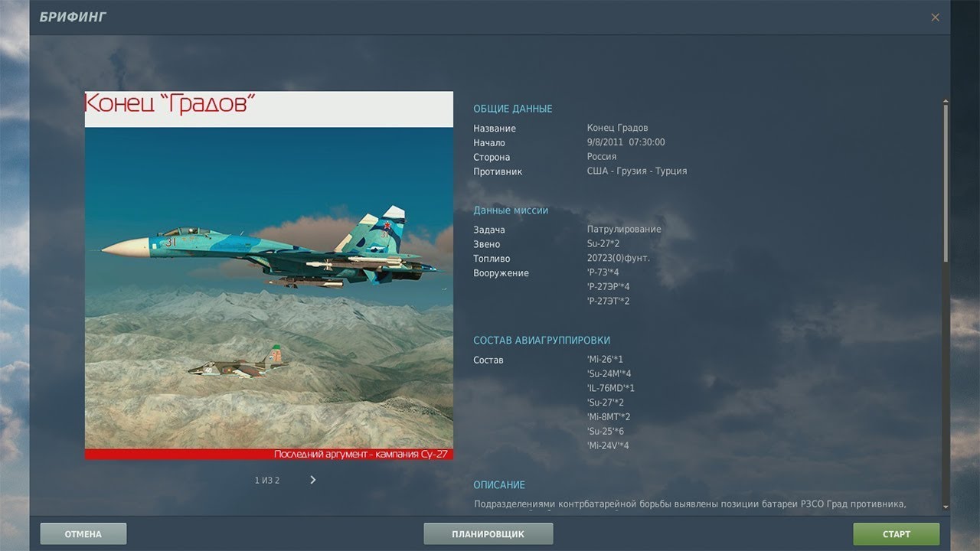Click the Начало label
This screenshot has width=980, height=551.
coord(489,142)
